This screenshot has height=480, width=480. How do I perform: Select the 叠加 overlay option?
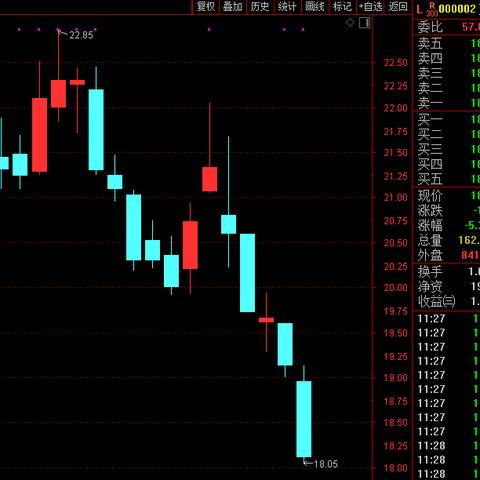[233, 7]
